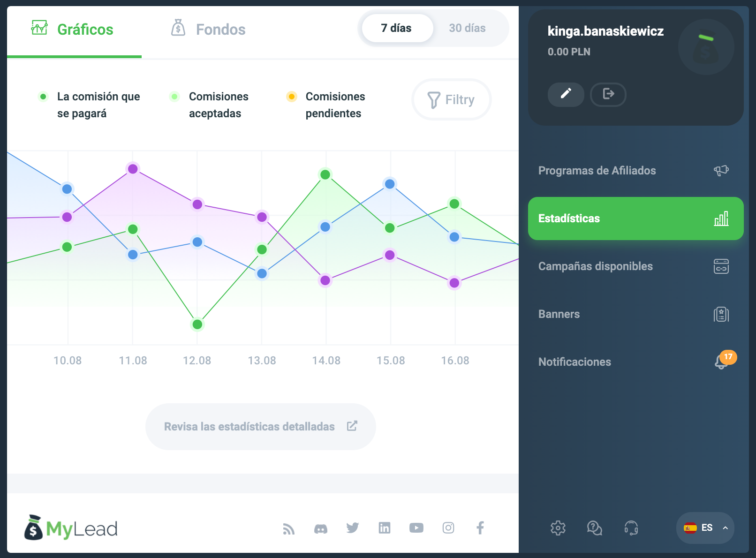This screenshot has width=756, height=558.
Task: Open settings gear in sidebar footer
Action: coord(558,528)
